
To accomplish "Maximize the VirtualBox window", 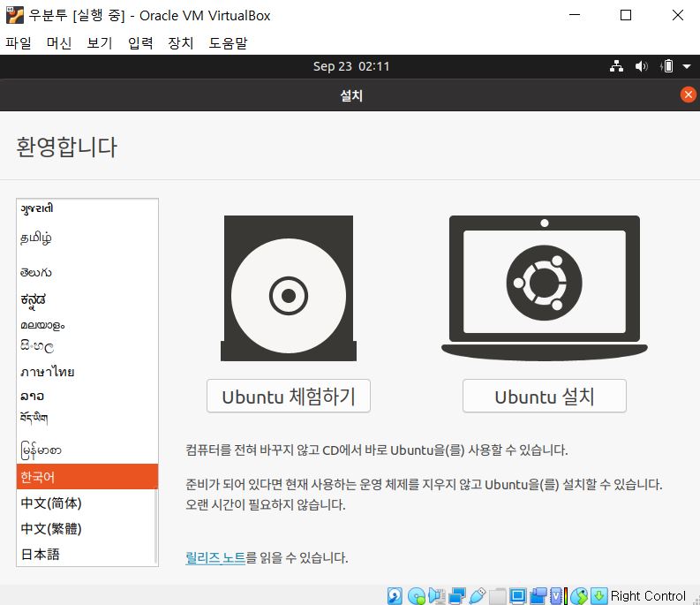I will click(626, 15).
